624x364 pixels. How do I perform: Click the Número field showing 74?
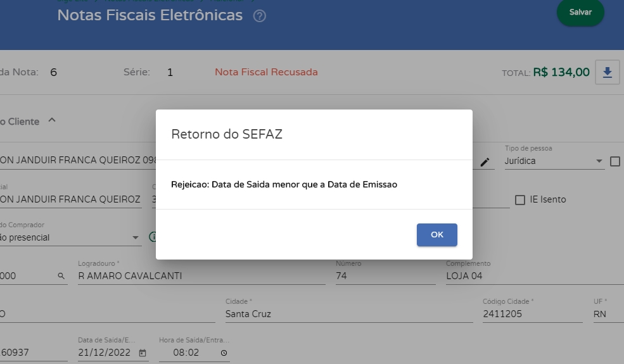click(x=385, y=276)
